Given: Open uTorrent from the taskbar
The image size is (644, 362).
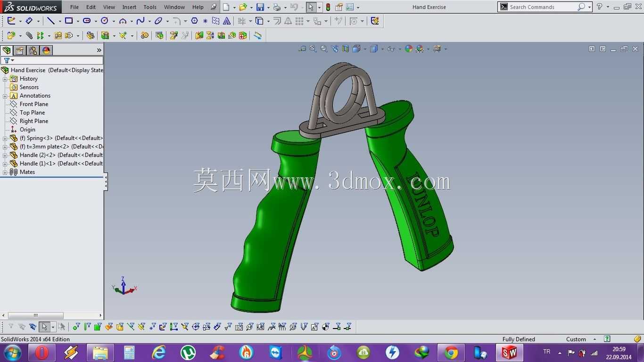Looking at the screenshot, I should 188,353.
